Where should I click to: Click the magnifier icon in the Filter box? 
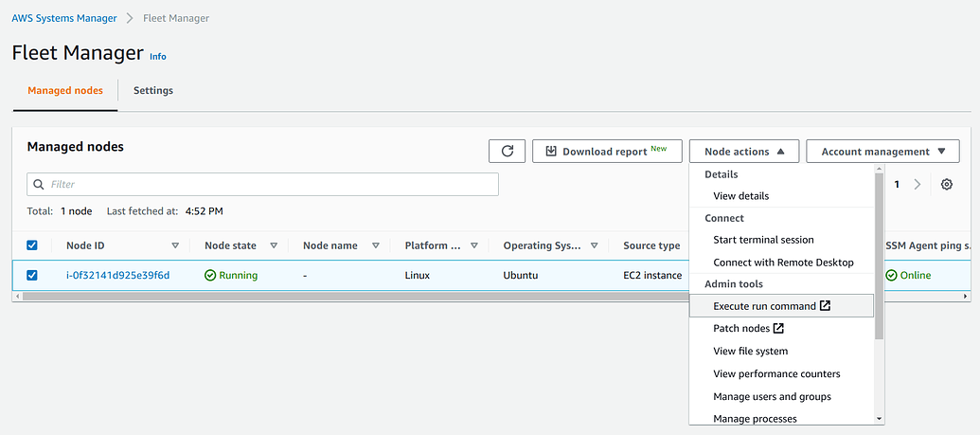point(39,185)
